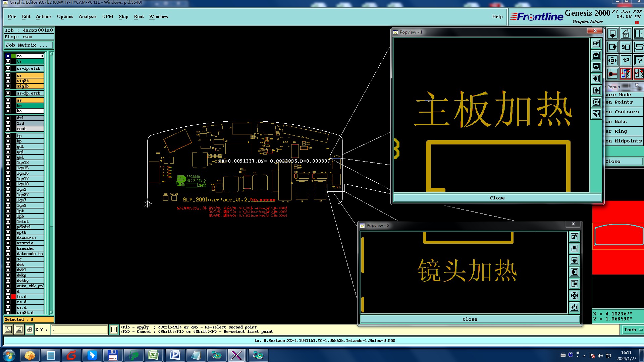Click the green color swatch of layer to
The image size is (644, 362).
click(x=13, y=56)
